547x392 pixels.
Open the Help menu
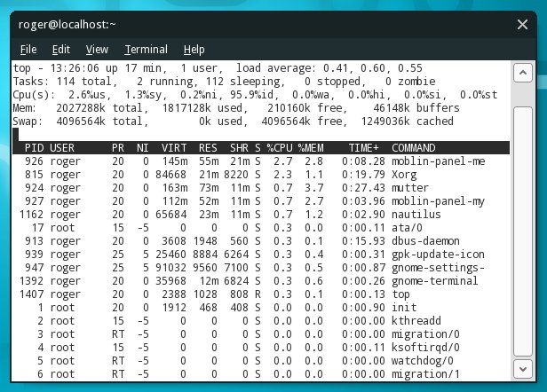194,50
